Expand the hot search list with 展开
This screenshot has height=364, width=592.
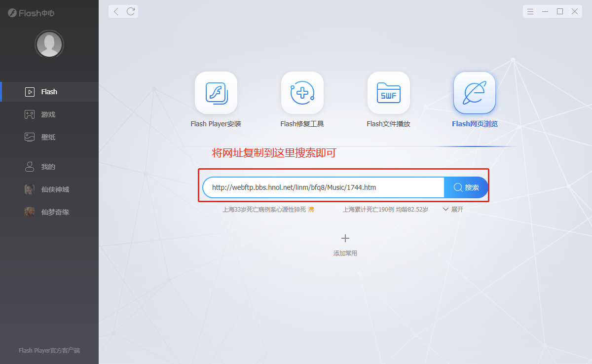(x=453, y=209)
